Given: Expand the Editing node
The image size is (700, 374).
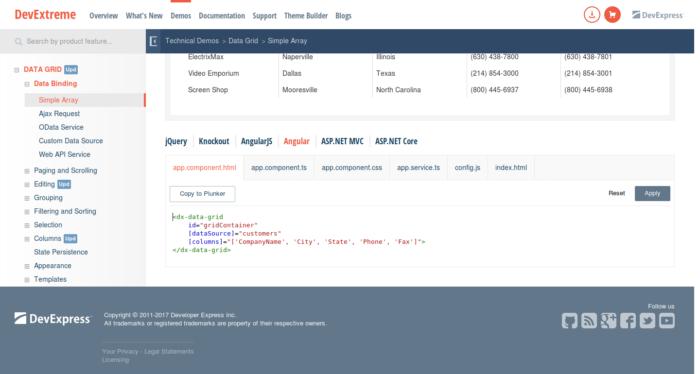Looking at the screenshot, I should point(27,184).
